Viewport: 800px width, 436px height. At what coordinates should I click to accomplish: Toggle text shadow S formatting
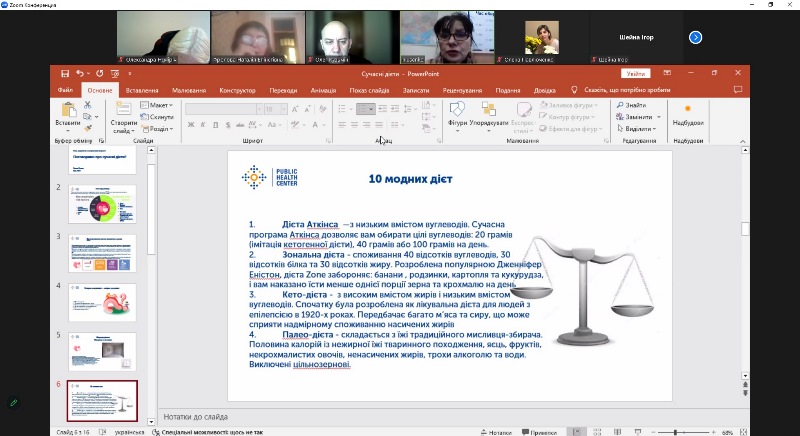pos(228,124)
